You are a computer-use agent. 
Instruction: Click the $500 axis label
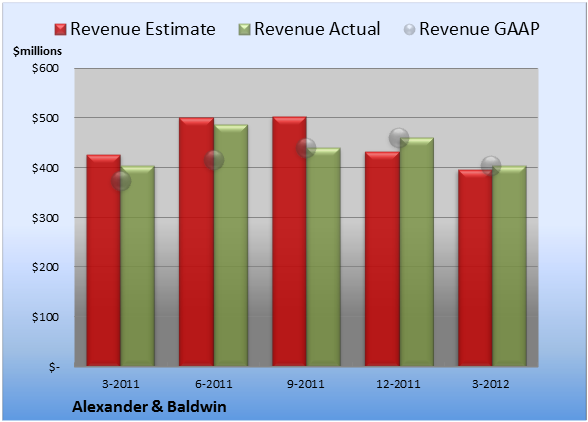[45, 118]
